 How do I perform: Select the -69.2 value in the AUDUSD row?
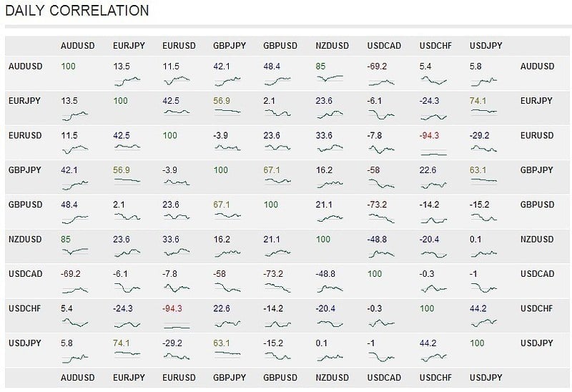376,66
